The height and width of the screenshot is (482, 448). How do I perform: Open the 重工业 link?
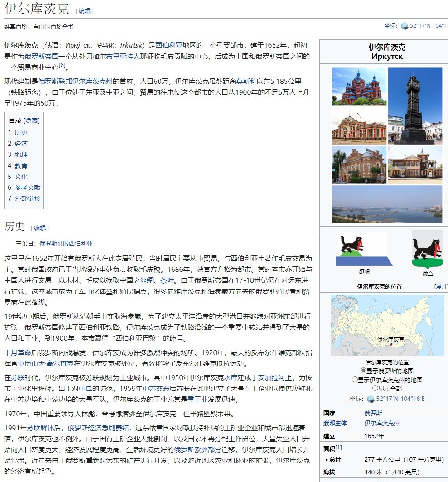[198, 399]
